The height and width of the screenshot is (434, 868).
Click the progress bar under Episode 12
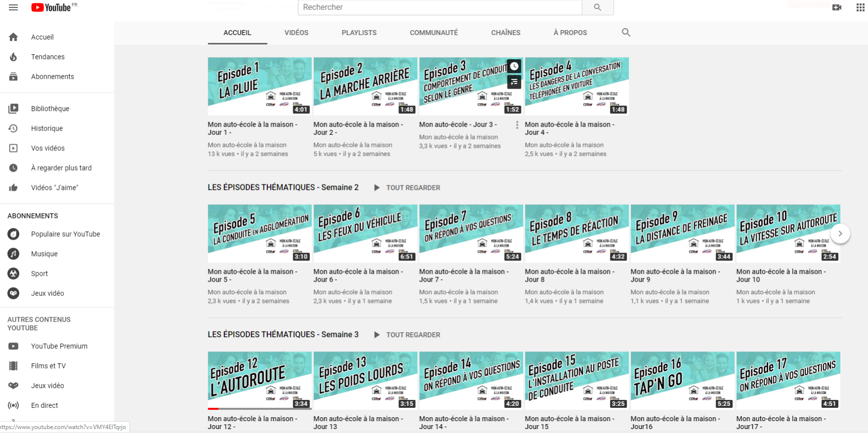pyautogui.click(x=260, y=409)
